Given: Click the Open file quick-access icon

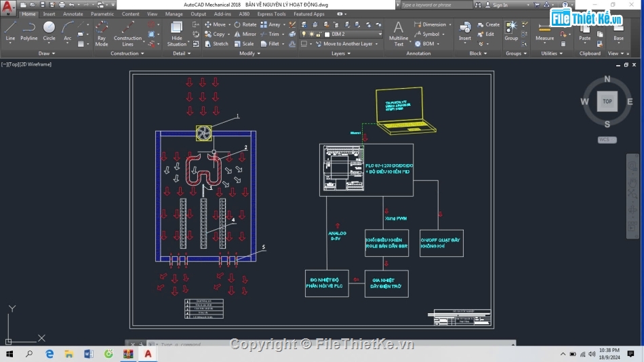Looking at the screenshot, I should (x=33, y=5).
